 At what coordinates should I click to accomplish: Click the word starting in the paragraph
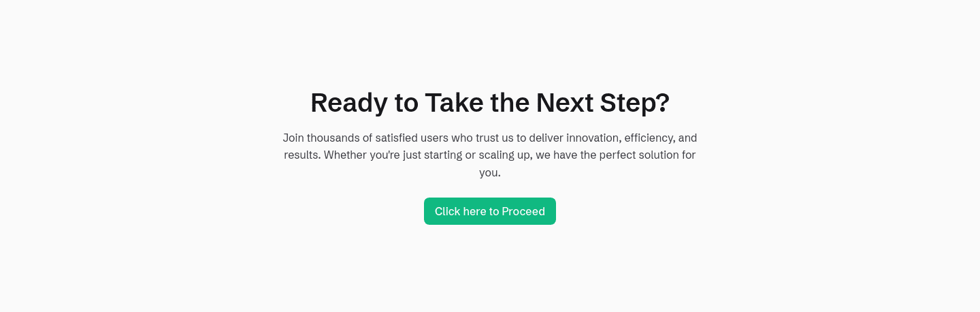443,155
